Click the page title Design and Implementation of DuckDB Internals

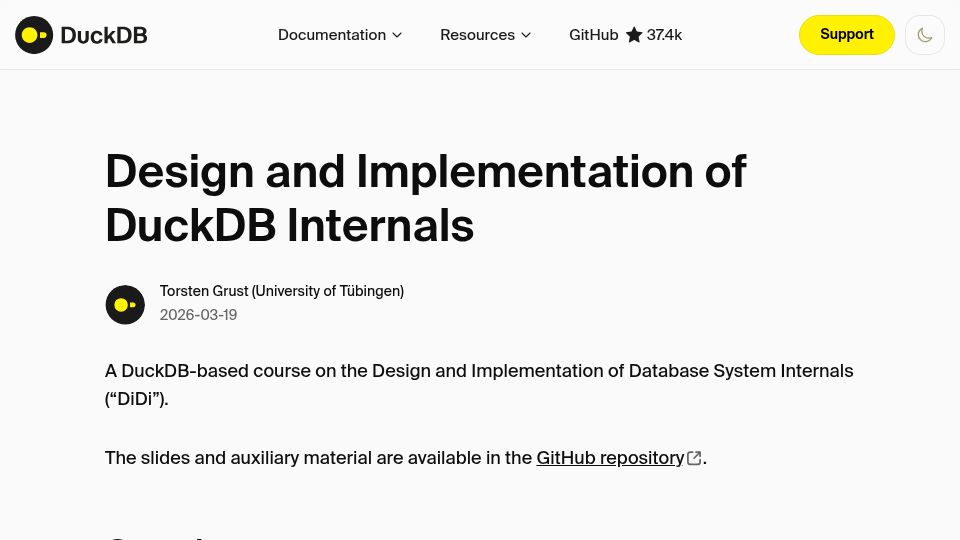(x=426, y=198)
